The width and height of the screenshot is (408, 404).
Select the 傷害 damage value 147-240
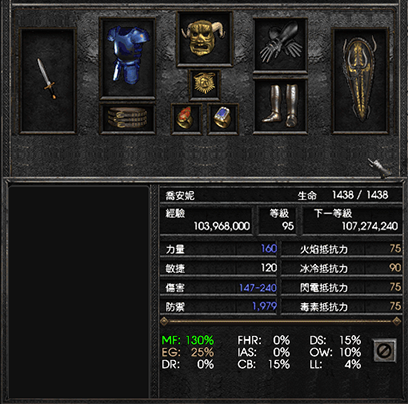point(258,287)
